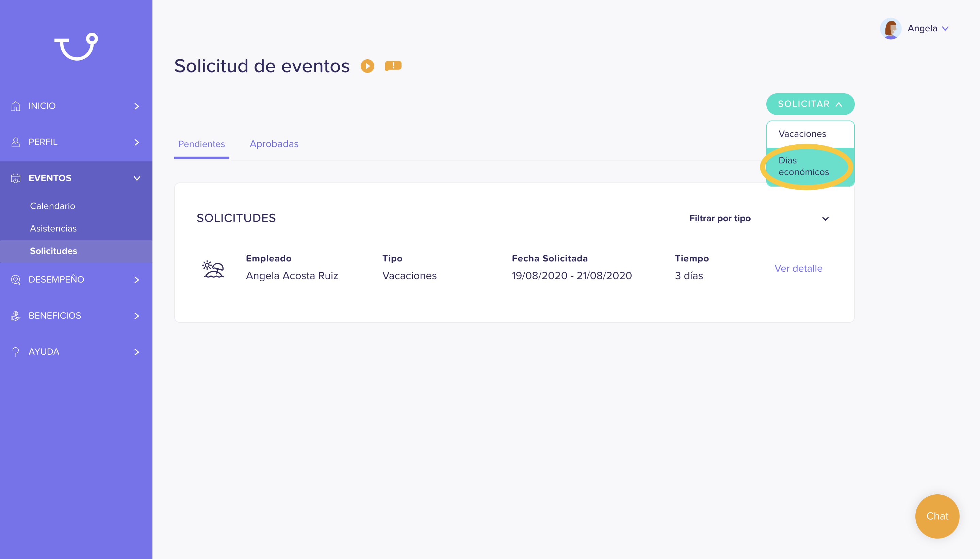Click the beach vacation icon in request row
The width and height of the screenshot is (980, 559).
213,269
